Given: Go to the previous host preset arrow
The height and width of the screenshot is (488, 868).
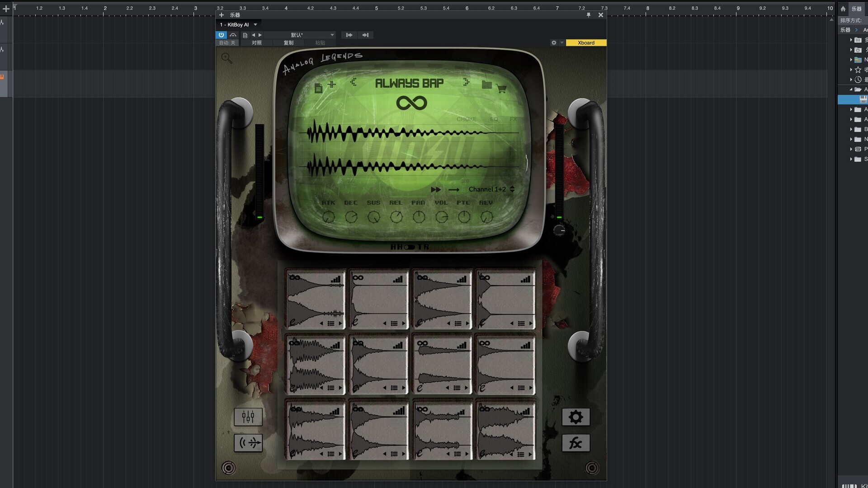Looking at the screenshot, I should [253, 35].
